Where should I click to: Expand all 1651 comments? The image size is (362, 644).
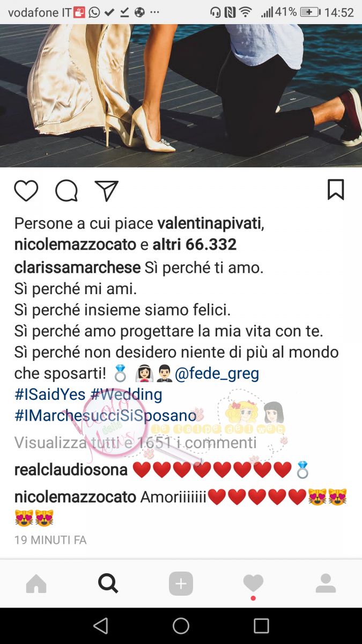click(x=135, y=443)
